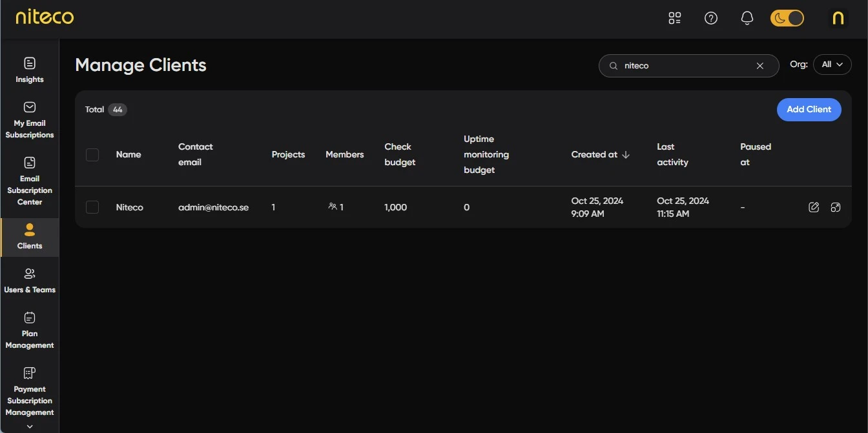The image size is (868, 433).
Task: Open the notifications bell
Action: [x=747, y=18]
